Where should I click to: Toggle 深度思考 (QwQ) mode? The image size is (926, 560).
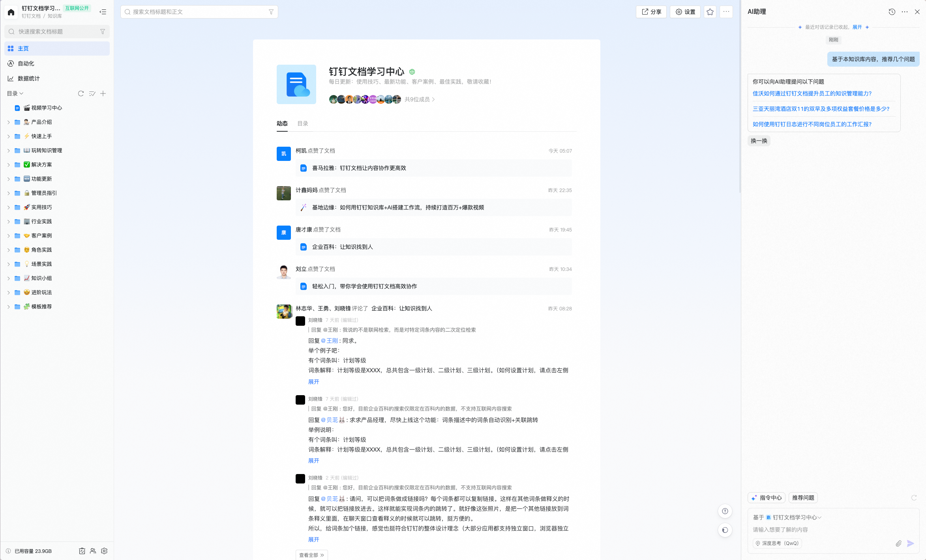[x=777, y=543]
